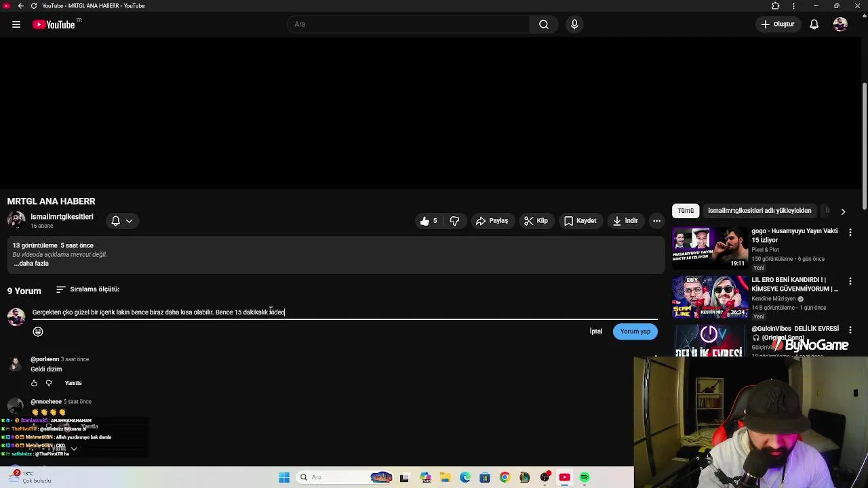Open options menu for gogo Husamyuyu video
The width and height of the screenshot is (868, 488).
pos(850,232)
